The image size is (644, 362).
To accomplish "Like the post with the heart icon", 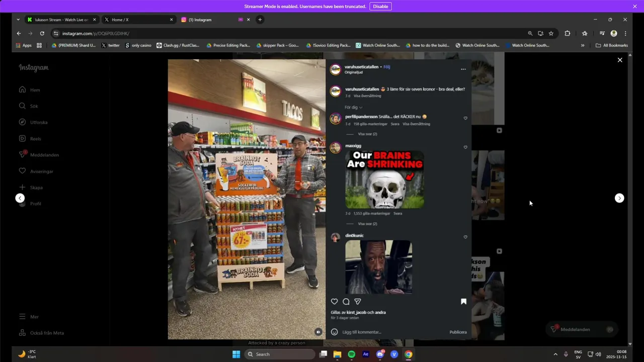I will pos(335,302).
